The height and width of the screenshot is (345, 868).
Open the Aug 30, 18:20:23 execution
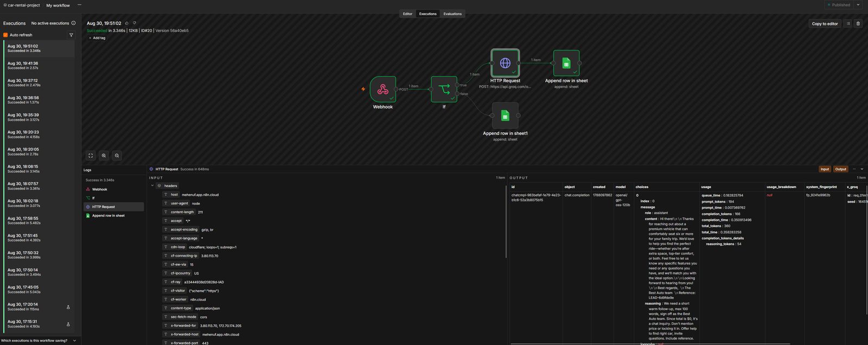coord(39,135)
